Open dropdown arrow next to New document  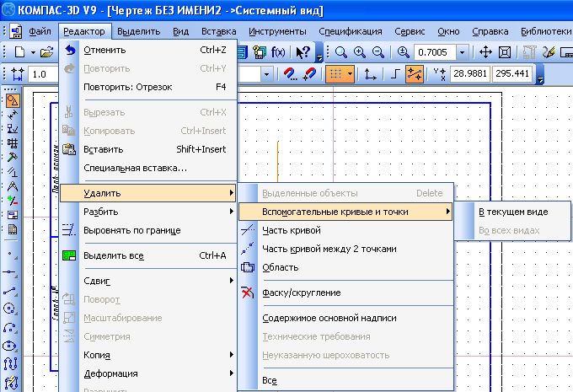[33, 52]
